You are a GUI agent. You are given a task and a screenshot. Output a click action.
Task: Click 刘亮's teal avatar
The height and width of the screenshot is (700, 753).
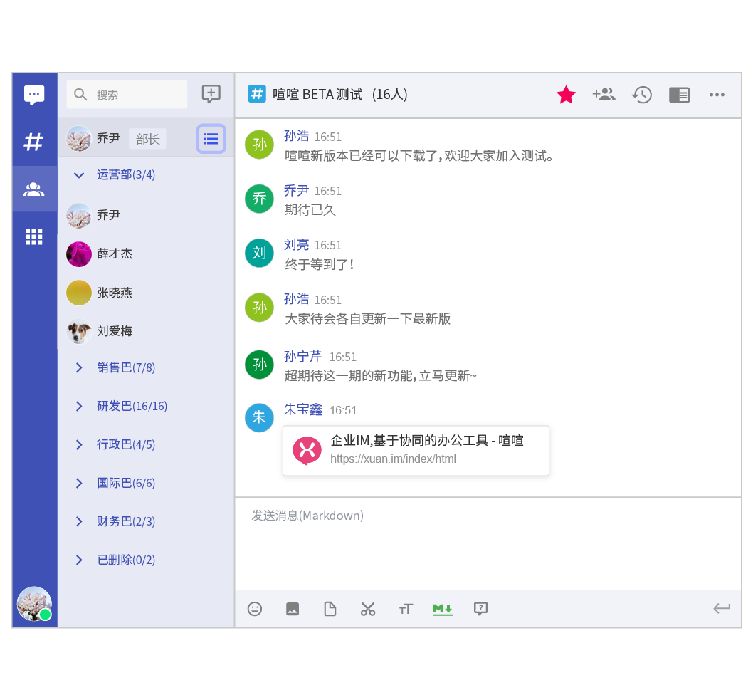pyautogui.click(x=259, y=253)
